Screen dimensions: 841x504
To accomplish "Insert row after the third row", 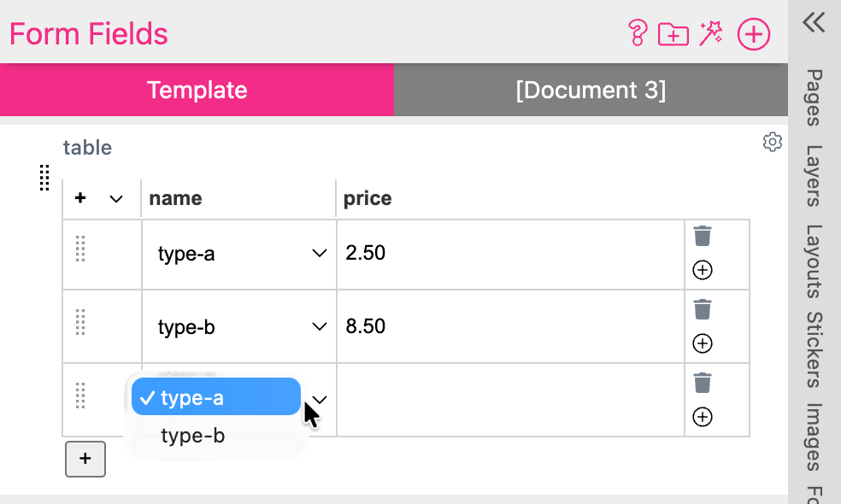I will pos(703,417).
